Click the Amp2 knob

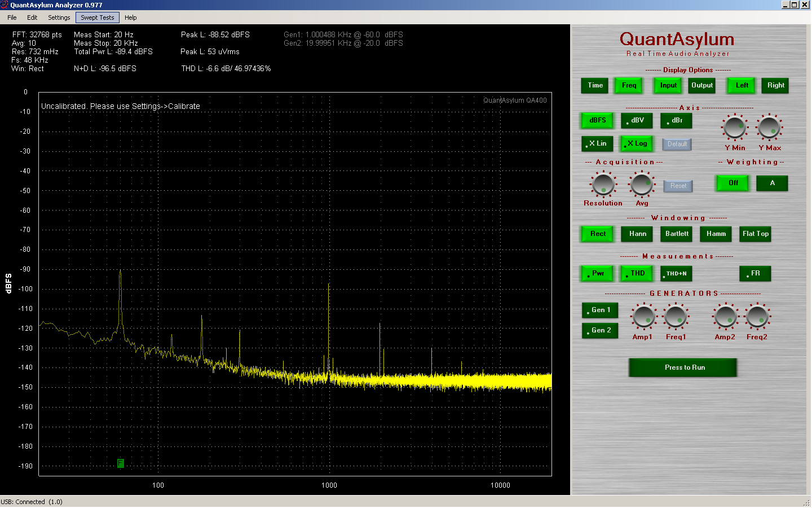coord(725,317)
